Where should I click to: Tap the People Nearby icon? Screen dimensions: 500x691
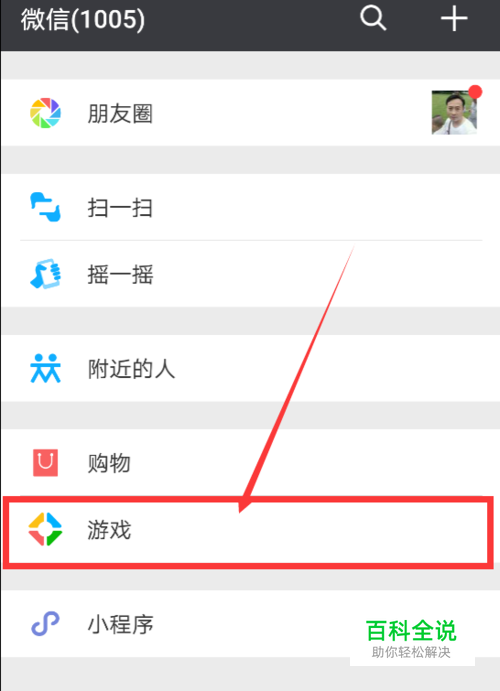pyautogui.click(x=45, y=368)
